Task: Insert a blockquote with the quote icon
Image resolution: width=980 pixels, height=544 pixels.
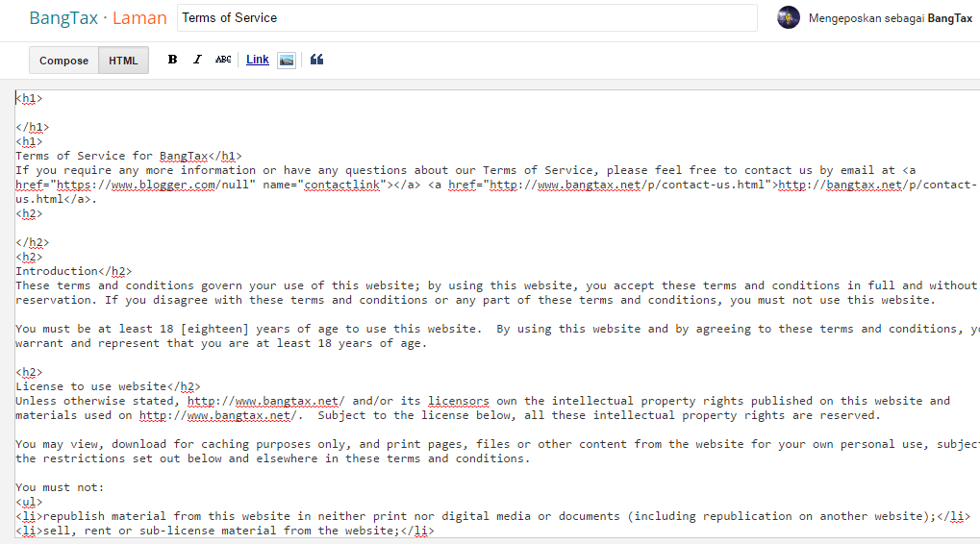Action: click(x=316, y=60)
